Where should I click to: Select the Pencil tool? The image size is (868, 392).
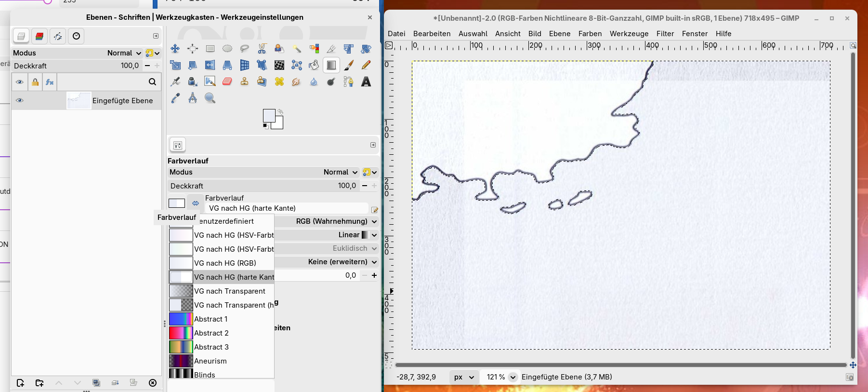[366, 65]
